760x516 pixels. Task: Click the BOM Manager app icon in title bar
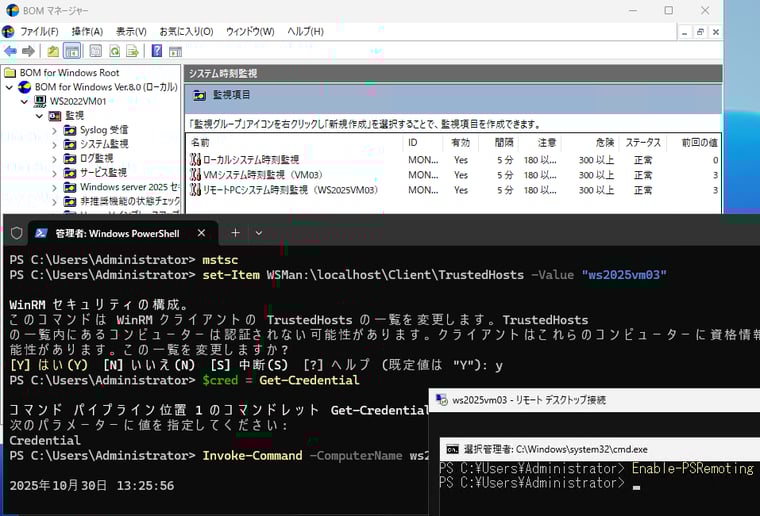pos(12,10)
